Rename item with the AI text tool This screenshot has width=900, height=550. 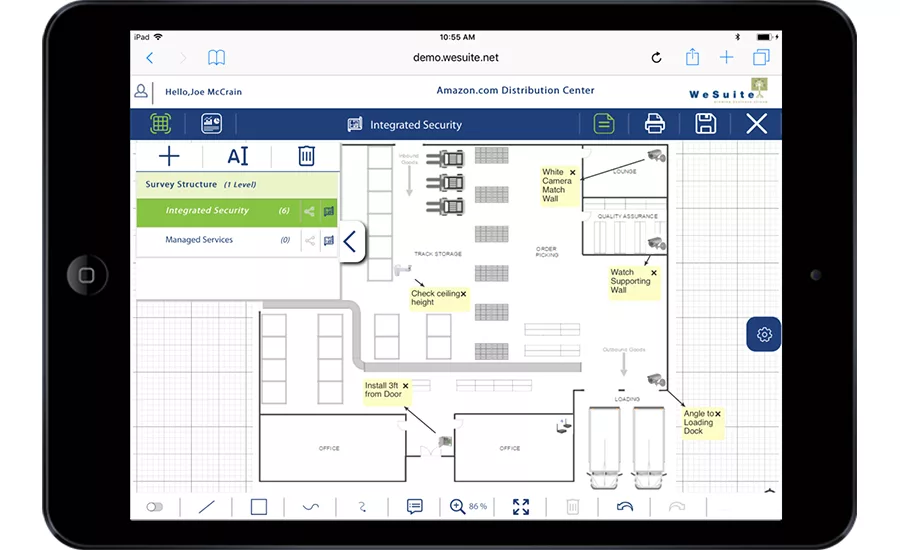[x=238, y=156]
